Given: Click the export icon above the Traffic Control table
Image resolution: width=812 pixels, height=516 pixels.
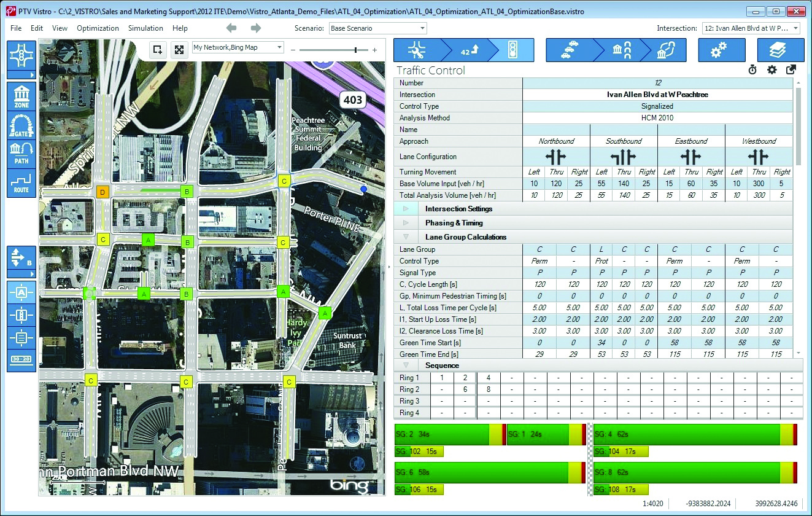Looking at the screenshot, I should 791,69.
